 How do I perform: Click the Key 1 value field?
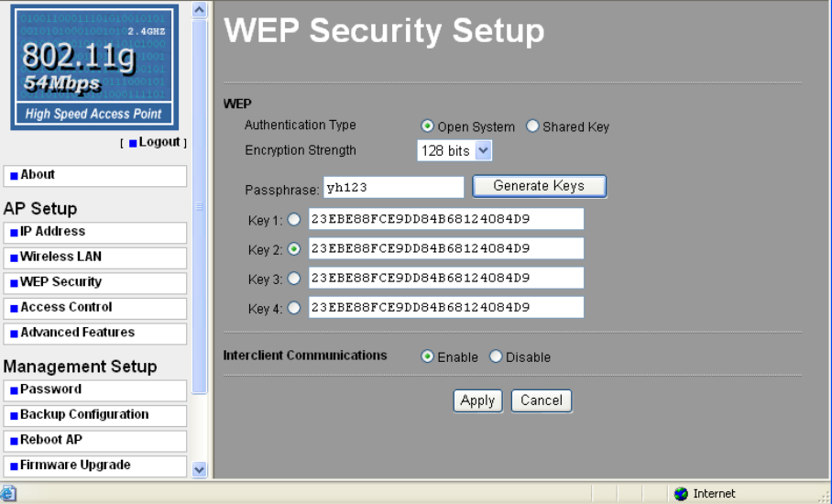(x=446, y=219)
